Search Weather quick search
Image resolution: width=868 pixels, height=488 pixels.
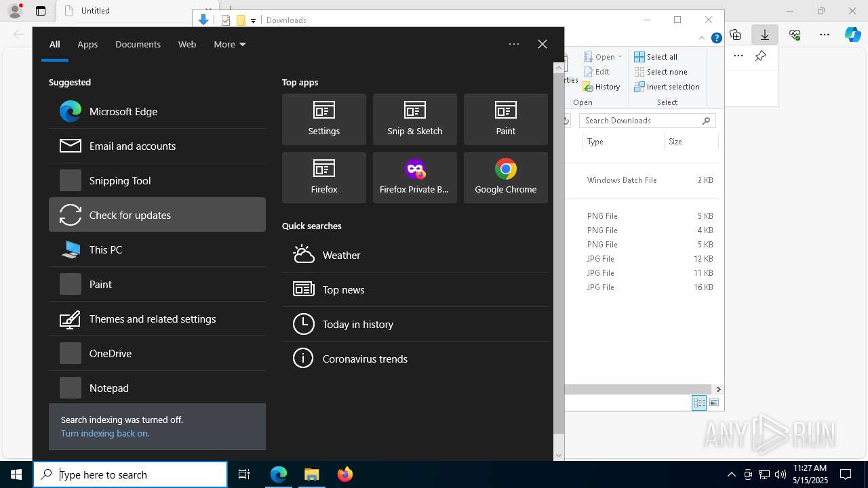(415, 255)
